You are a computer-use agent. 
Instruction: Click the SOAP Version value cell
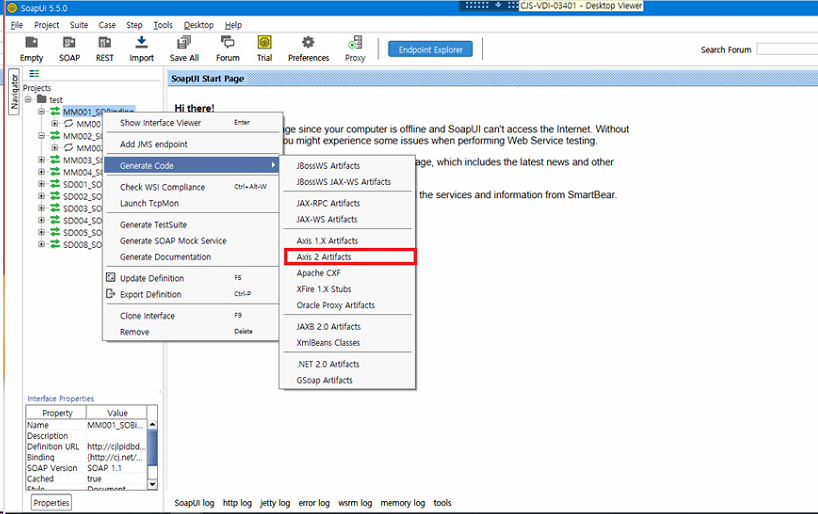pyautogui.click(x=116, y=468)
